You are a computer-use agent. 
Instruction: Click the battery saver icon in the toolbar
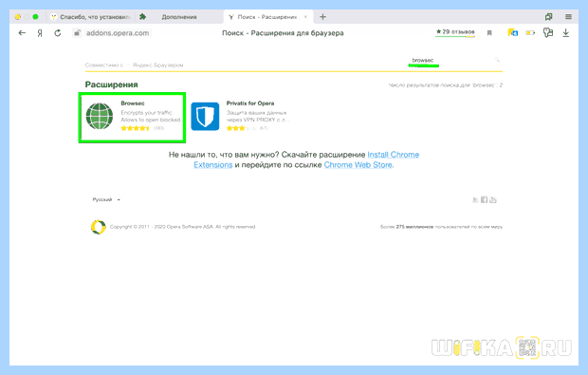click(x=530, y=33)
